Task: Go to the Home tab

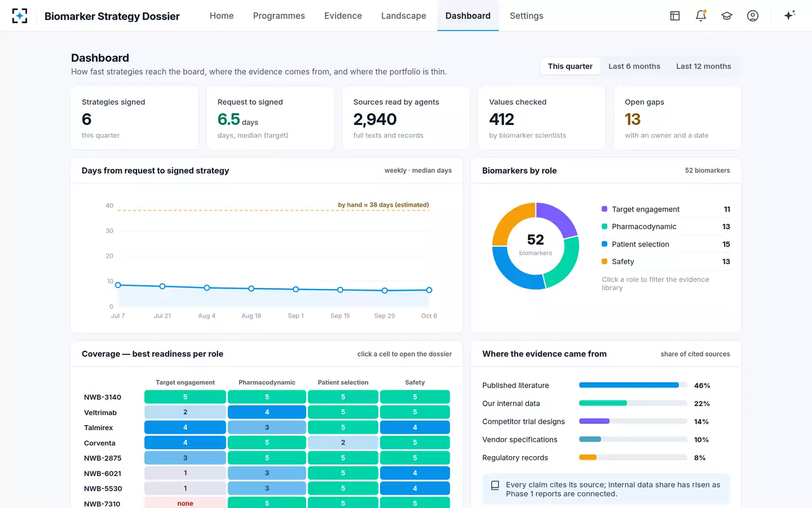Action: coord(222,16)
